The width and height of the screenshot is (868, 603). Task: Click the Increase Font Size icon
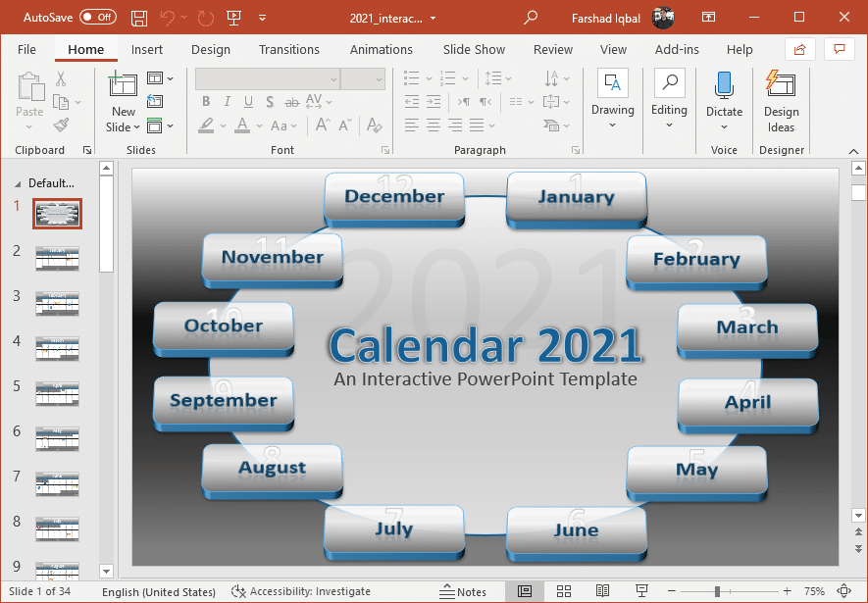pos(321,125)
